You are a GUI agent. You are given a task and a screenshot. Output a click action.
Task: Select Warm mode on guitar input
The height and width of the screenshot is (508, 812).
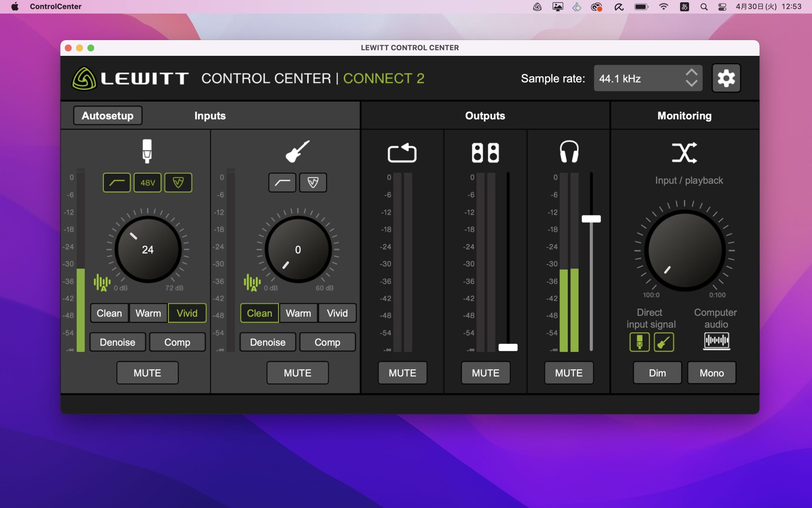[x=298, y=313]
